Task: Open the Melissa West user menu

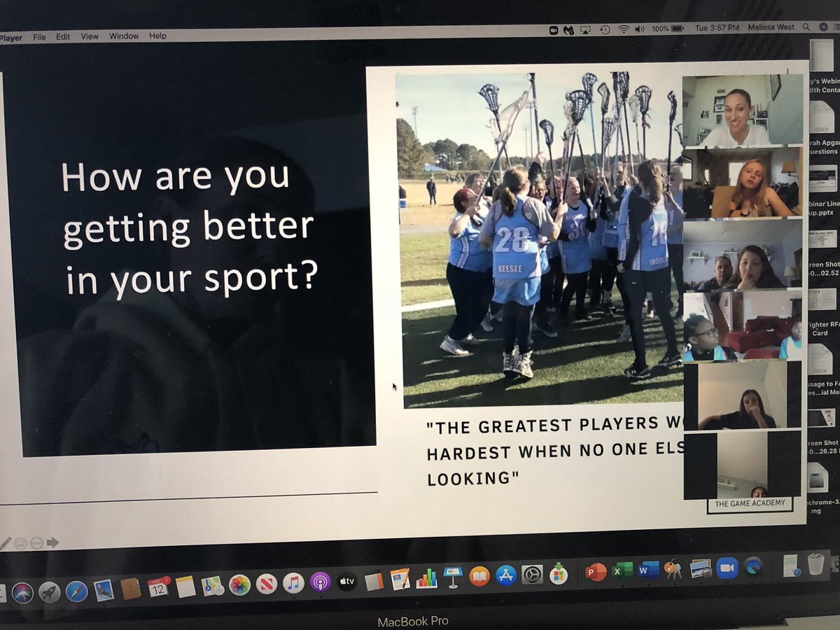Action: point(773,27)
